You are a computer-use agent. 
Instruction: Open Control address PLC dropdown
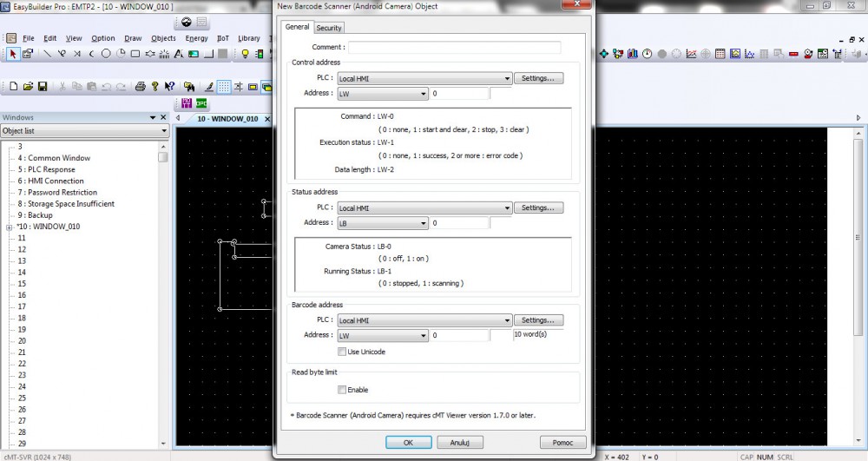[x=424, y=78]
